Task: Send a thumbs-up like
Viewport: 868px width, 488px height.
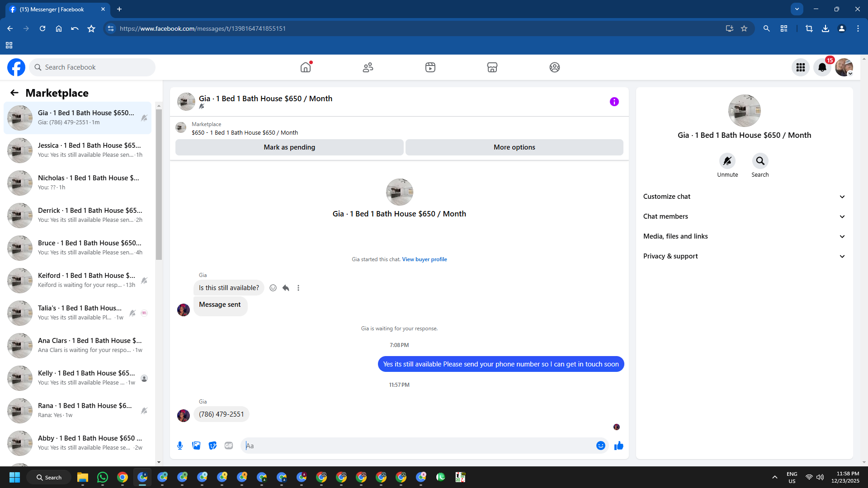Action: [x=618, y=446]
